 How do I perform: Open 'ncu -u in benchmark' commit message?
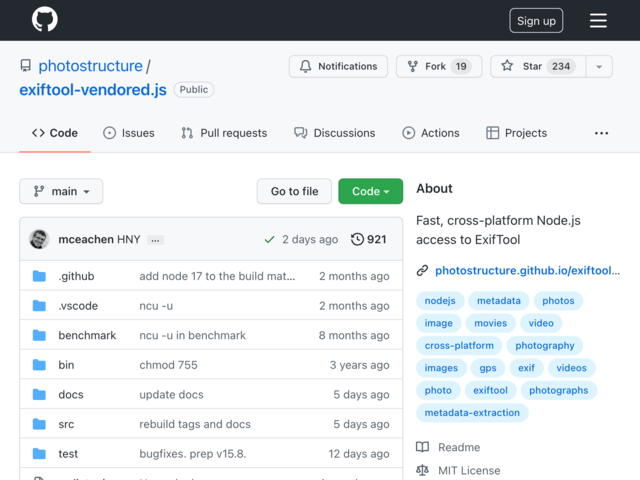(193, 336)
